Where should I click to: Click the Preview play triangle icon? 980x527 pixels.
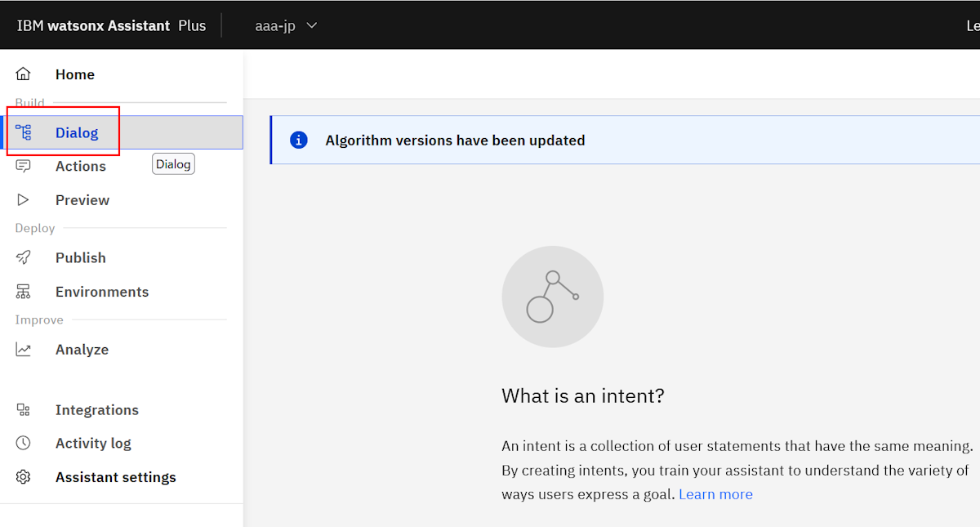click(x=23, y=200)
